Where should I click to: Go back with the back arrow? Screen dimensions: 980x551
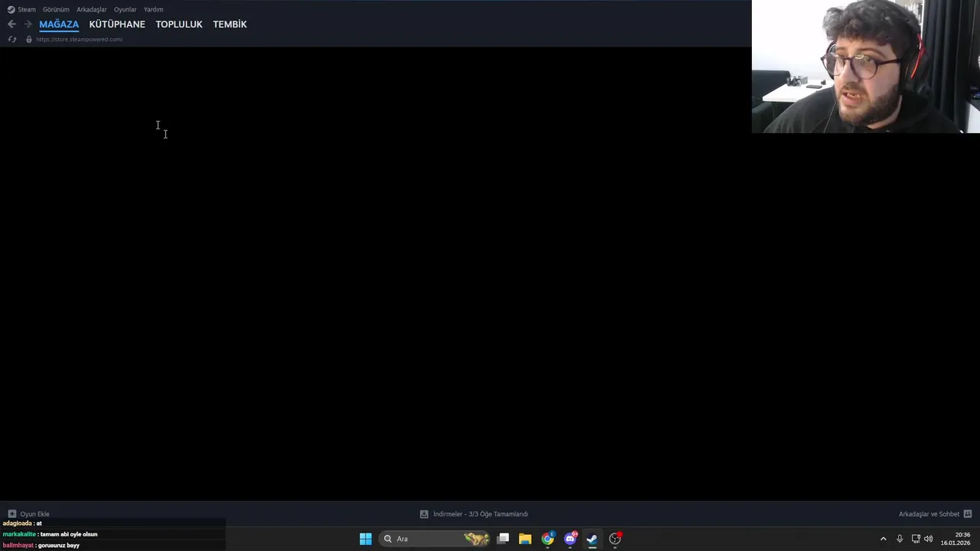point(11,24)
